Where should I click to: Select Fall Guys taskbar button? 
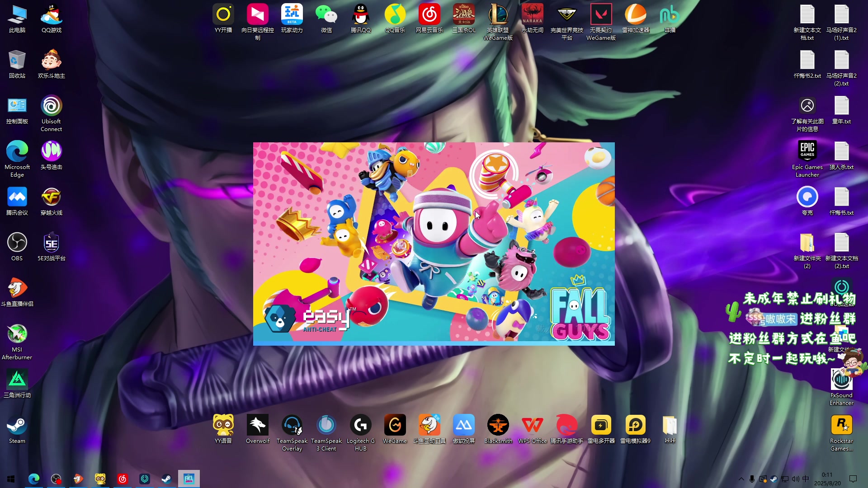click(189, 479)
